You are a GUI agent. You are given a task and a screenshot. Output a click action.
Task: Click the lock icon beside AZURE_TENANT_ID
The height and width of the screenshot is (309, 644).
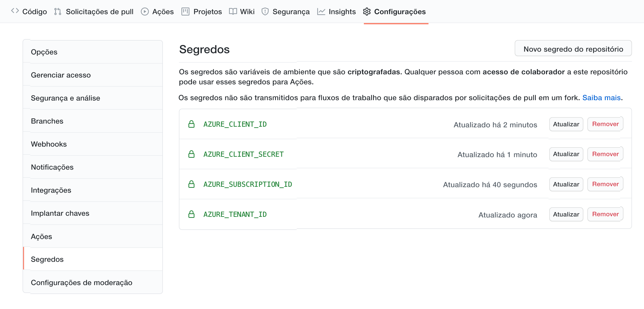tap(192, 214)
